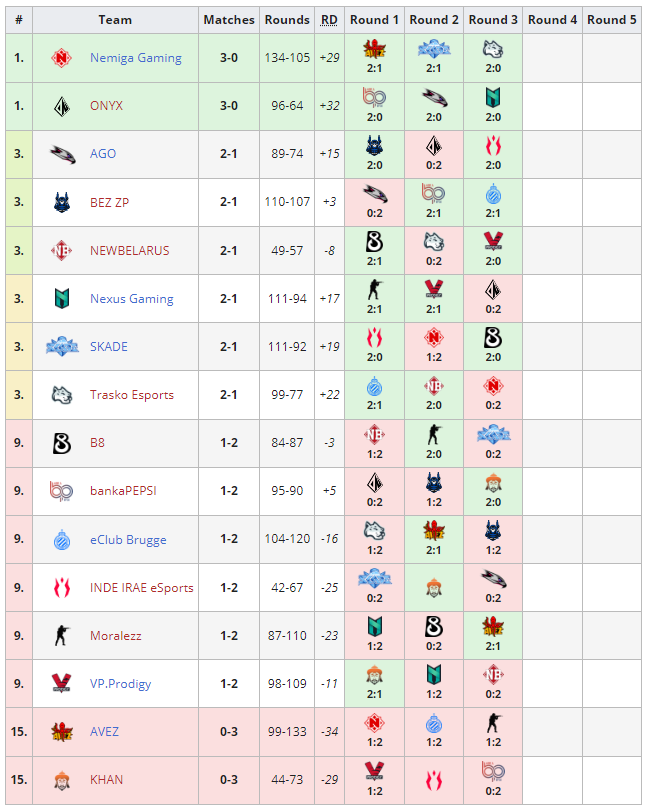The width and height of the screenshot is (650, 808).
Task: Click the RD column header abbreviation
Action: pos(329,20)
